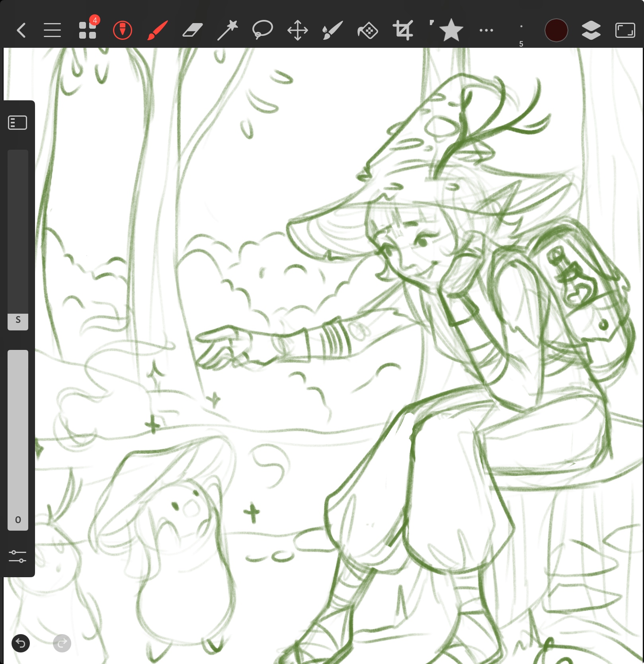Open the dark red color swatch
The image size is (644, 664).
pyautogui.click(x=556, y=30)
